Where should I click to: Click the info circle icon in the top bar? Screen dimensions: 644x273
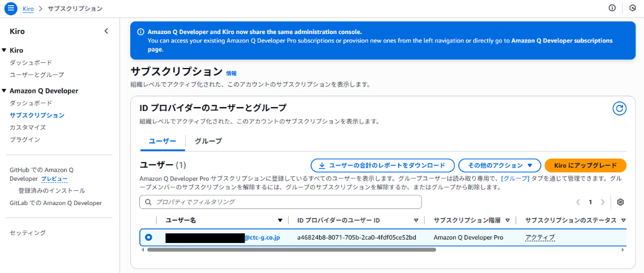pyautogui.click(x=612, y=8)
